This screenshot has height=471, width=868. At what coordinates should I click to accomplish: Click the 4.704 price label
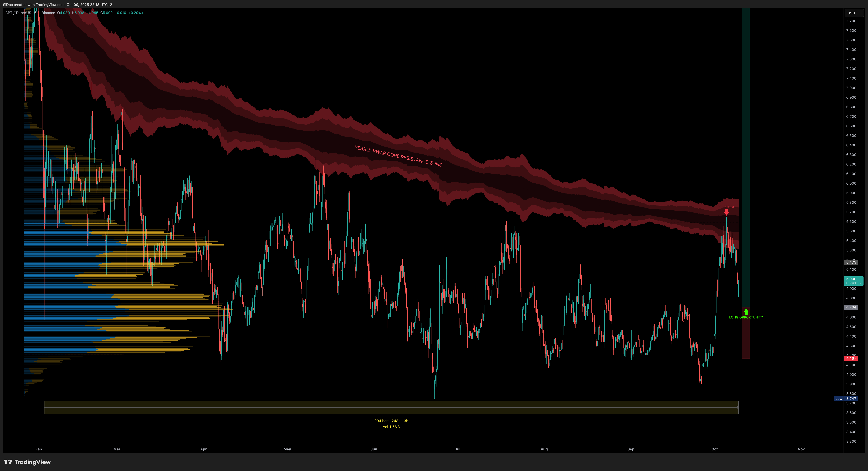click(851, 307)
